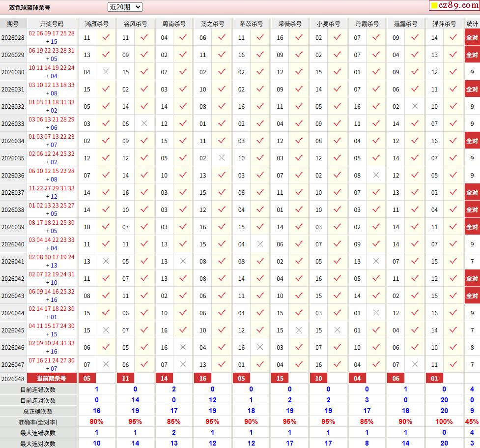Select the X mark in 谷风杀号 for 2026033
Viewport: 480px width, 448px height.
[x=144, y=123]
